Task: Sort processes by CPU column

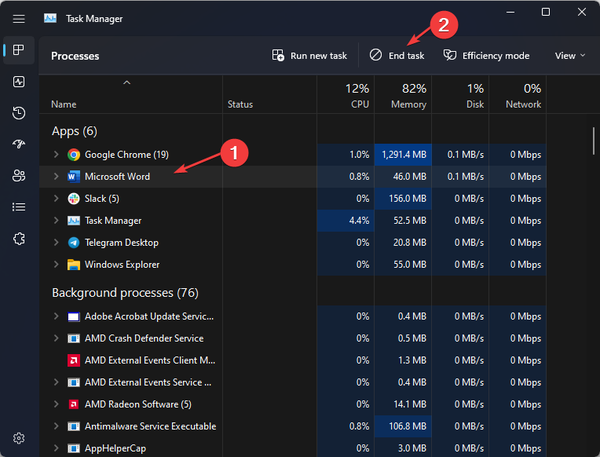Action: tap(346, 96)
